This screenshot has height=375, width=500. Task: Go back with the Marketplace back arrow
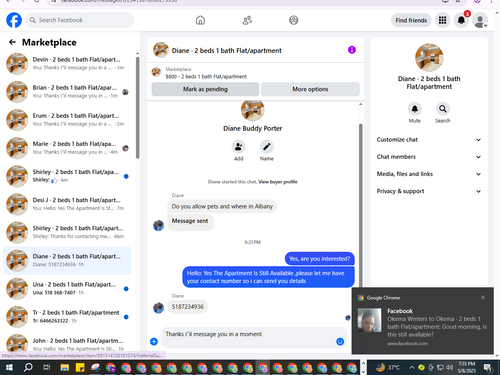coord(12,42)
